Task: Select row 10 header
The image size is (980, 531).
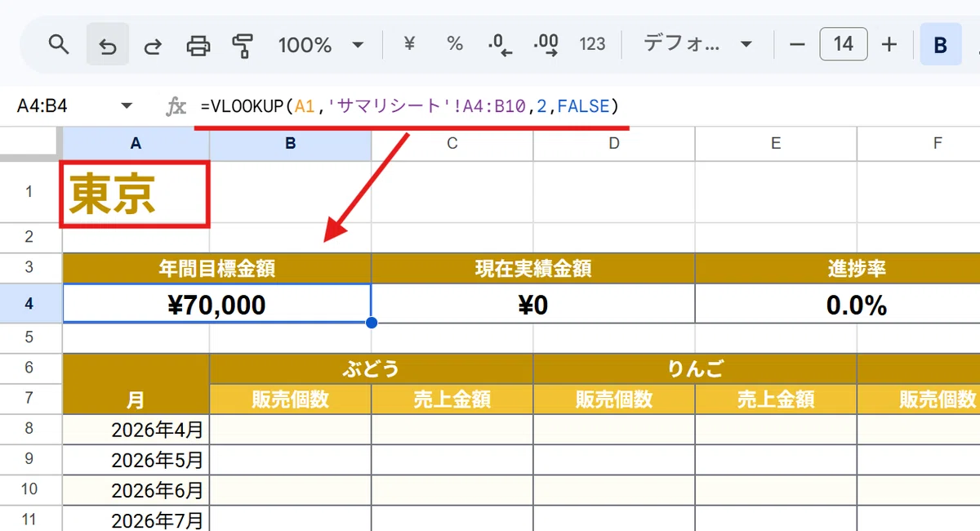Action: tap(29, 490)
